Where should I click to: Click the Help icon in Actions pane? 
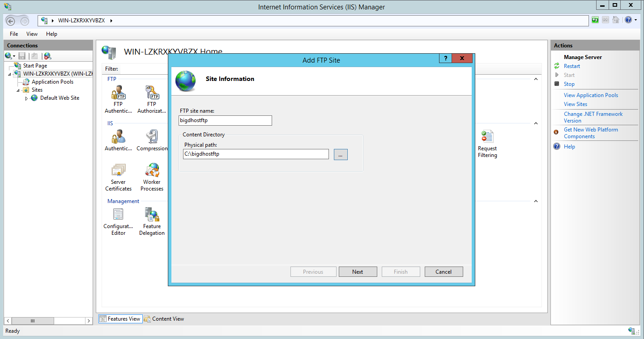tap(557, 146)
